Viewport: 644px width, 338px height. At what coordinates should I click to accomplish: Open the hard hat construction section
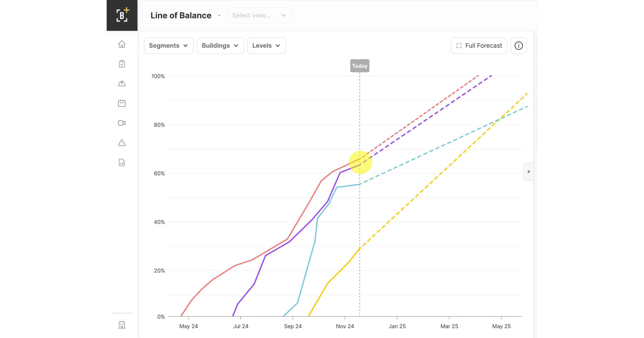tap(122, 83)
